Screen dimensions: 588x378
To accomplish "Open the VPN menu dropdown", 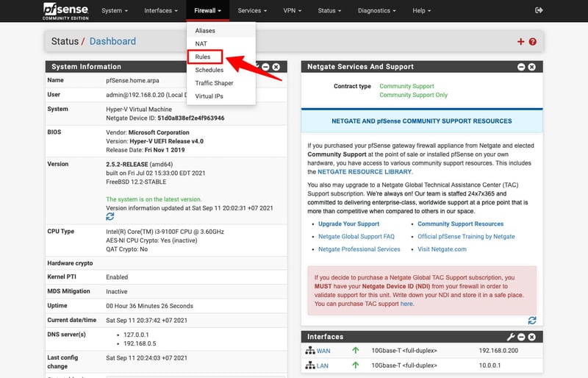I will click(x=292, y=10).
